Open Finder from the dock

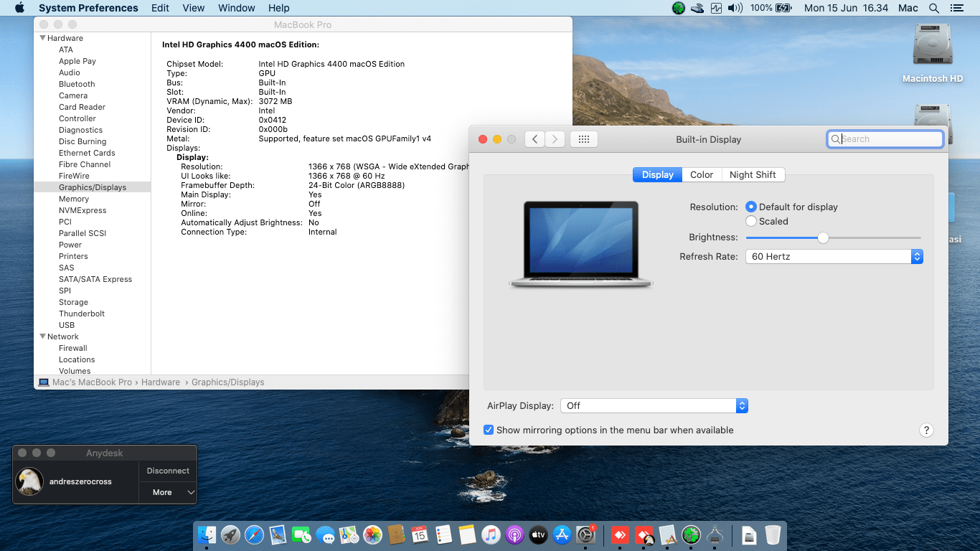coord(207,534)
